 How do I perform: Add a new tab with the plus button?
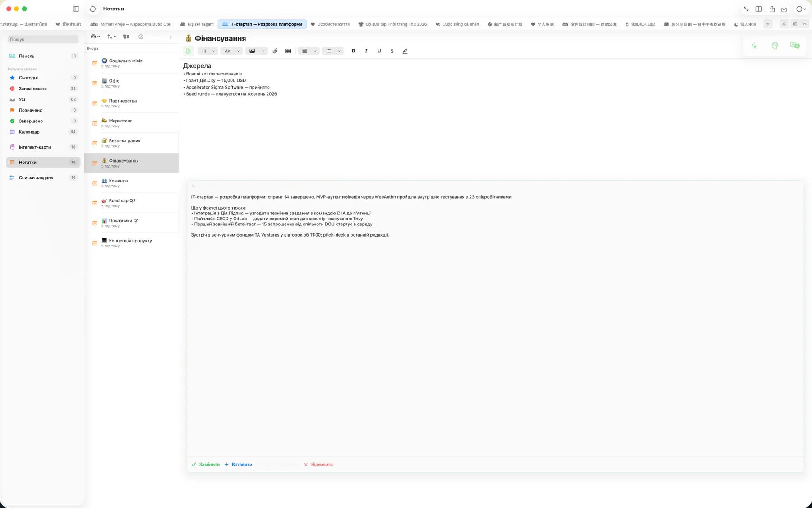768,24
